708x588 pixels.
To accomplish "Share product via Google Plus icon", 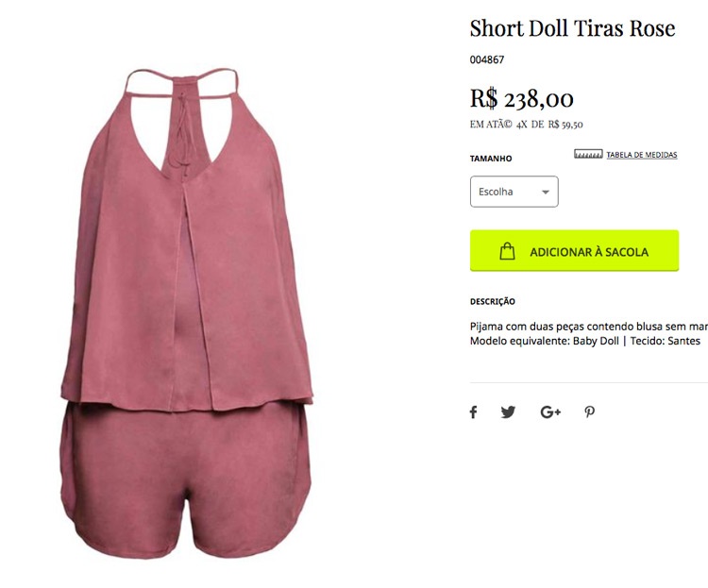I will [550, 412].
